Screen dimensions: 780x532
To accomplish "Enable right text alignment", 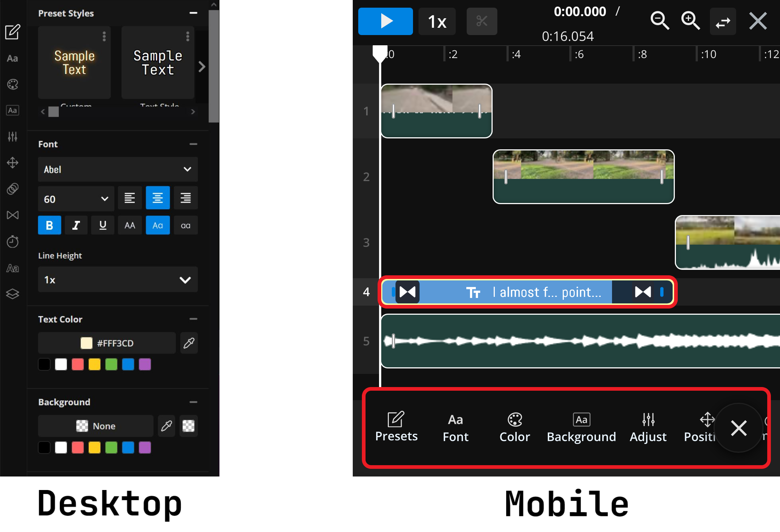I will (186, 198).
